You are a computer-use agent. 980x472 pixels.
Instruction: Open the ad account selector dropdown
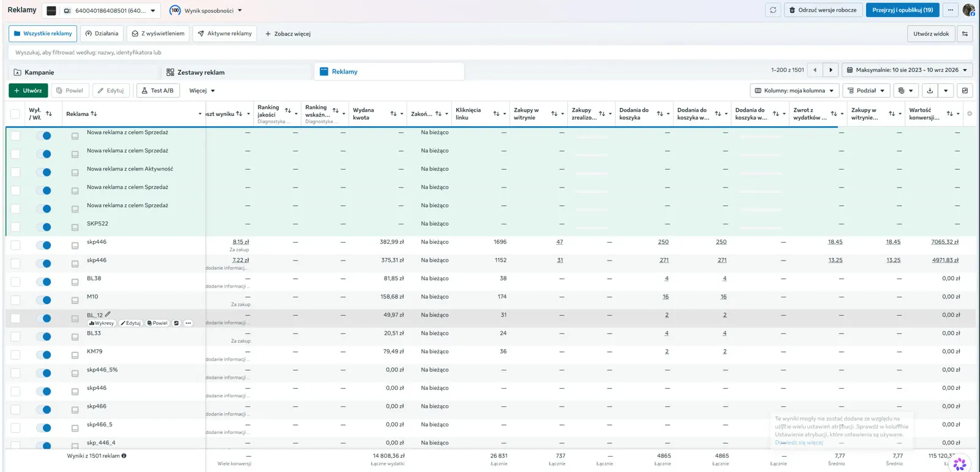click(101, 10)
